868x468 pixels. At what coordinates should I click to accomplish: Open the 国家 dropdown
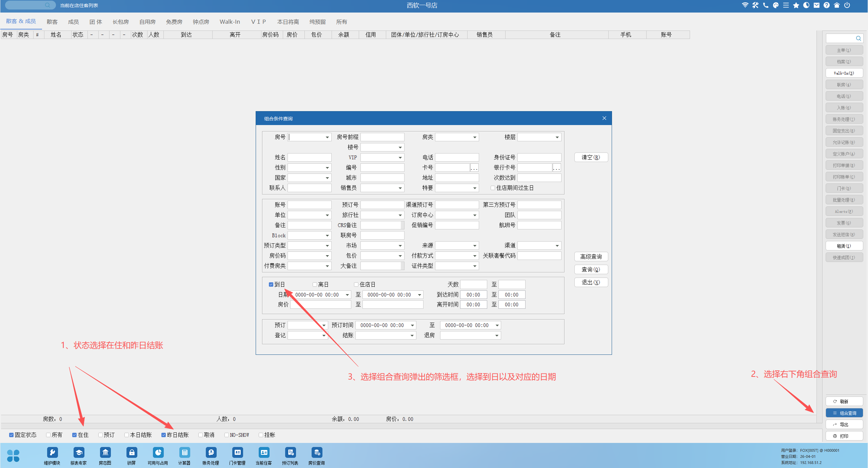pyautogui.click(x=327, y=178)
